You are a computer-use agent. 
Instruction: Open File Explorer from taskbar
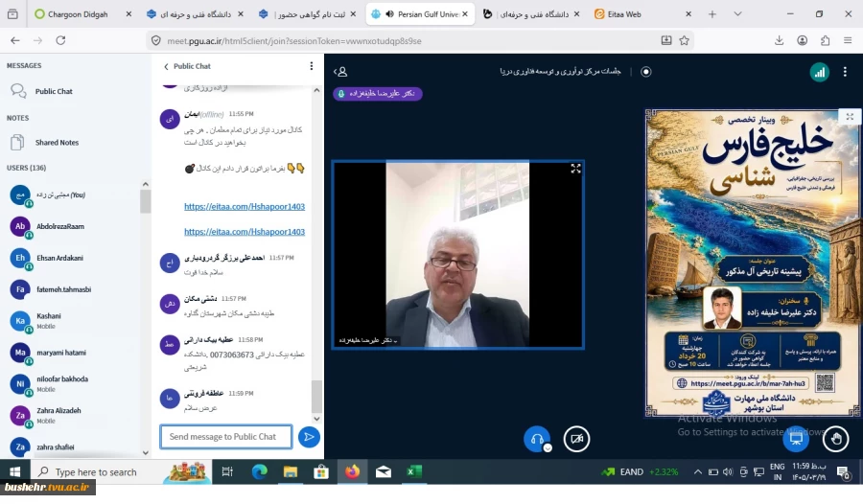[x=290, y=472]
